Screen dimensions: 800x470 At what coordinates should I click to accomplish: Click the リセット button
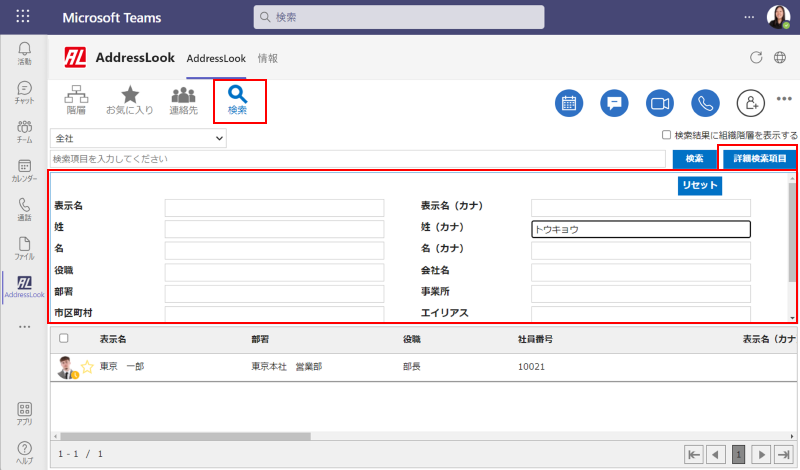click(699, 185)
